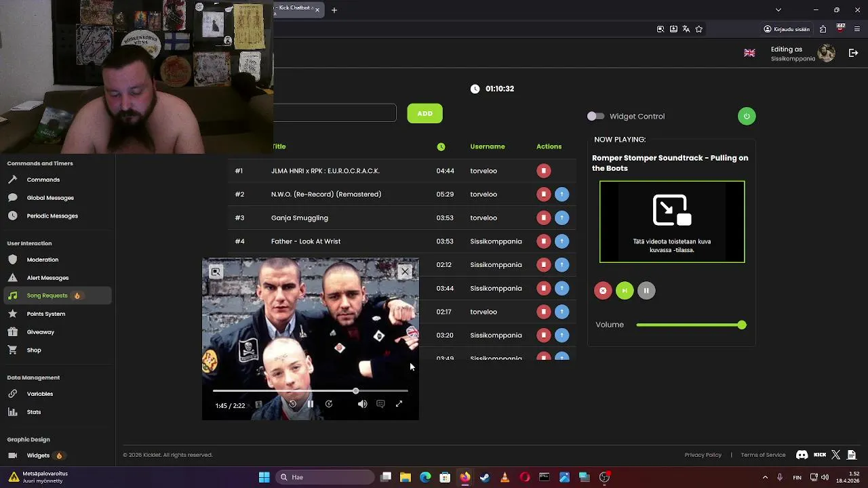Open the browser translate page icon
This screenshot has height=488, width=868.
coord(686,29)
